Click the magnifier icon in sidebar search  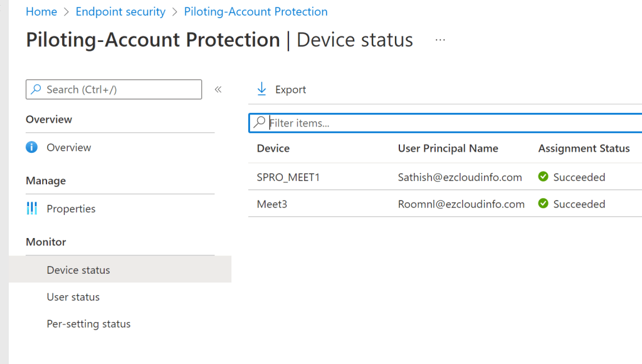[37, 90]
